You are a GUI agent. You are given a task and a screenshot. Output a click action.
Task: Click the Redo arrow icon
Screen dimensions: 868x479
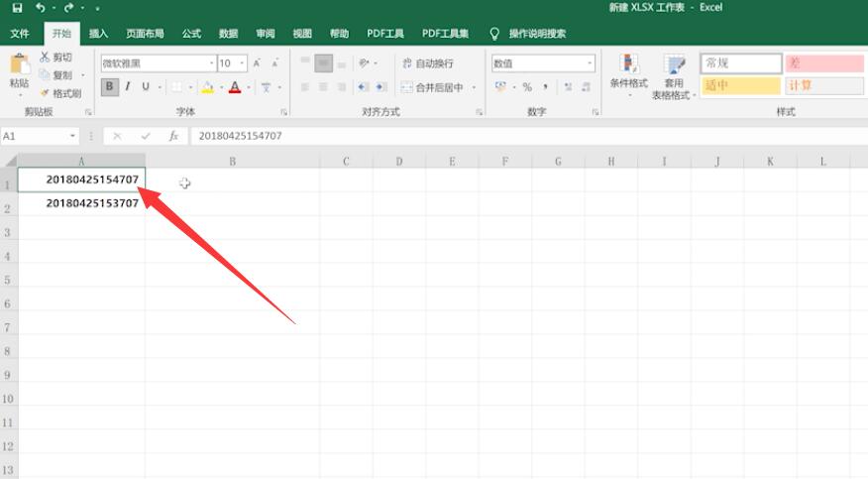[68, 8]
